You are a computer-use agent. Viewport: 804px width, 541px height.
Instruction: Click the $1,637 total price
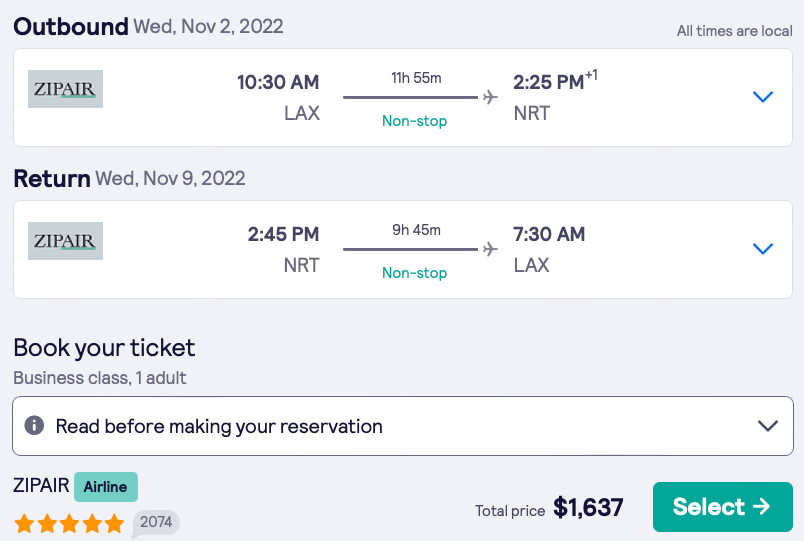(x=588, y=508)
